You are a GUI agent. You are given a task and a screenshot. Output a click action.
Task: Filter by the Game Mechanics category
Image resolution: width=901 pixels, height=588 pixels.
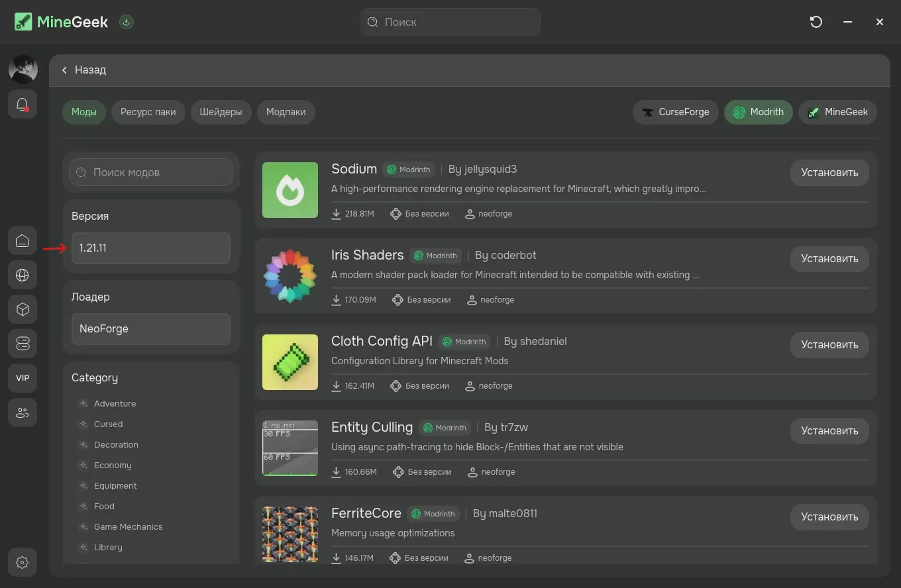128,526
